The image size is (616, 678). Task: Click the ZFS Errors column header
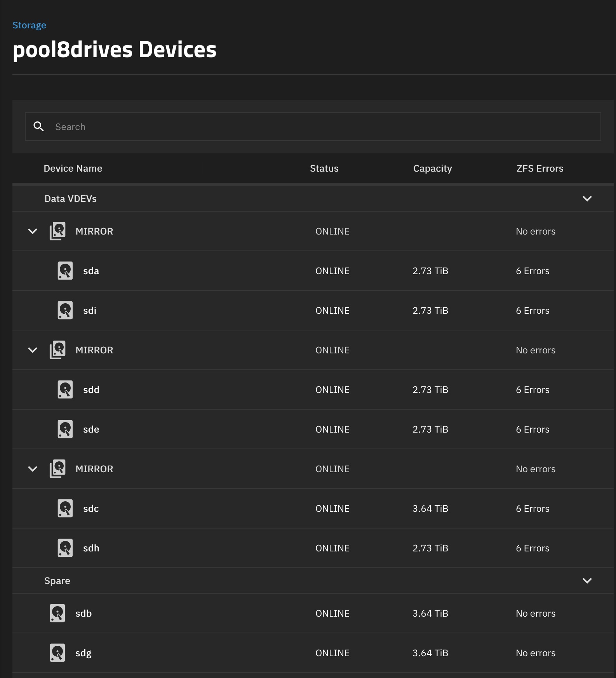click(539, 168)
